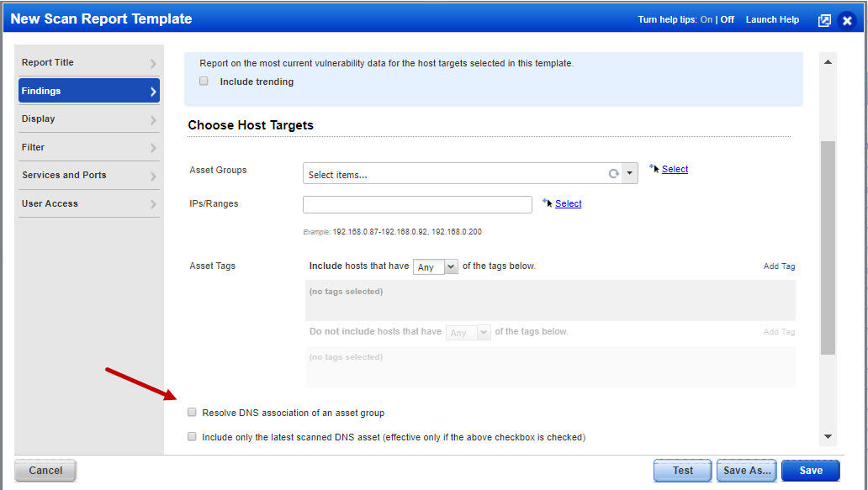Check Resolve DNS association of an asset group
The image size is (868, 490).
point(192,412)
